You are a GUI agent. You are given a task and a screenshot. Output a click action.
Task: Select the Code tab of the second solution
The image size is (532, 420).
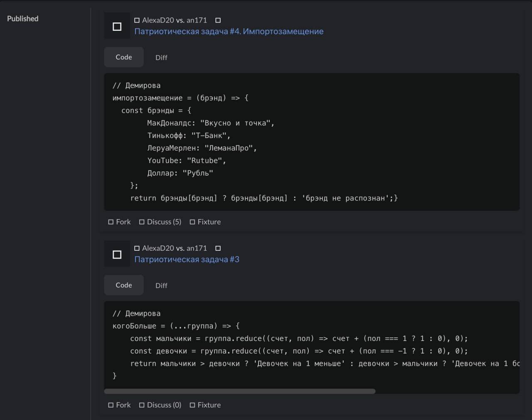click(x=123, y=285)
